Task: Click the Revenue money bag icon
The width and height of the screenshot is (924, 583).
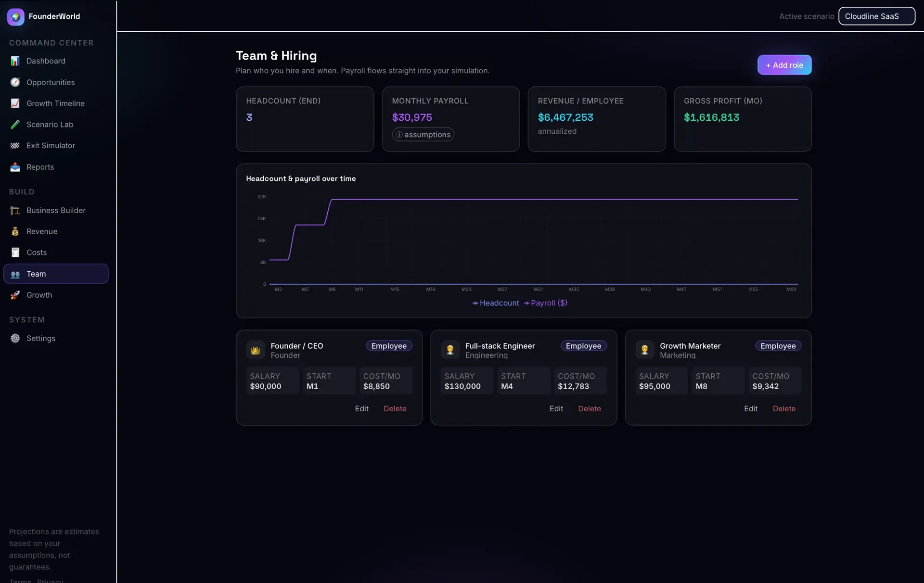Action: [15, 231]
